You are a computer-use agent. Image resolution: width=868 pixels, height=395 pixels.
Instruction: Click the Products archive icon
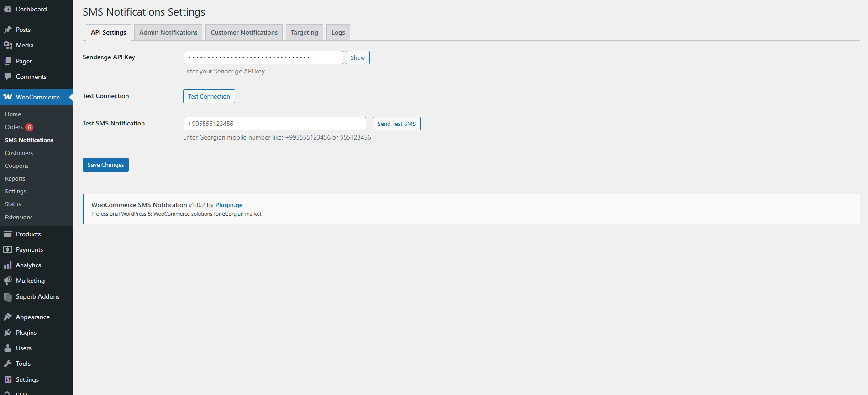[x=8, y=234]
